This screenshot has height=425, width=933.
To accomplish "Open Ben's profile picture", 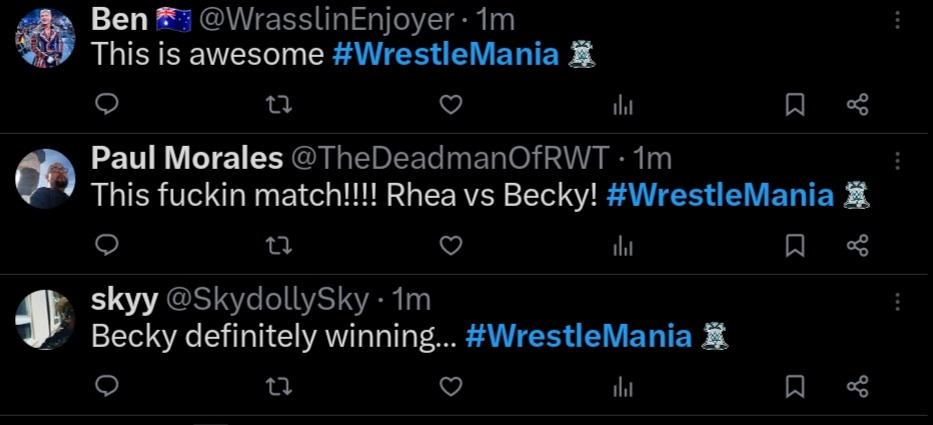I will pos(46,38).
